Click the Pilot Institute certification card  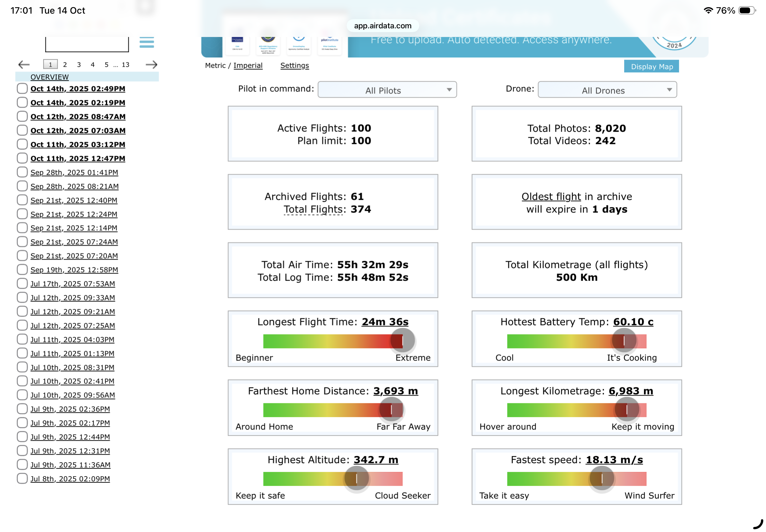(329, 45)
